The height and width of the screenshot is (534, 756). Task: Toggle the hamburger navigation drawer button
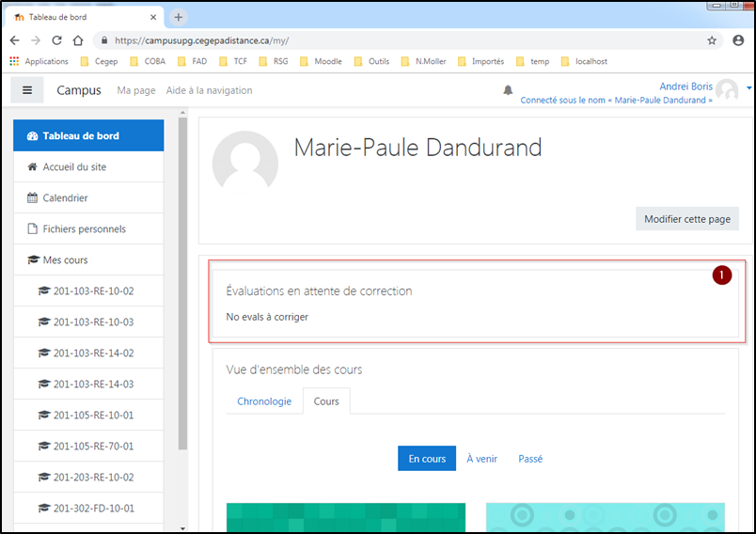(27, 90)
